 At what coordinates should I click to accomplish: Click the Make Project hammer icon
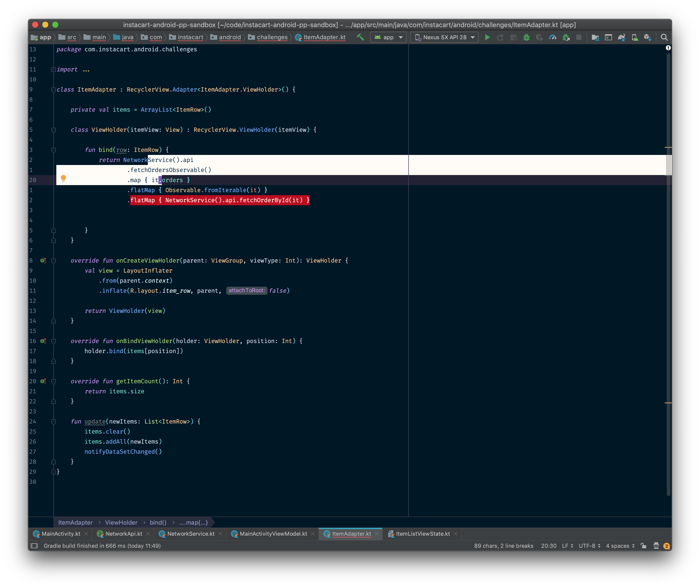pyautogui.click(x=360, y=37)
